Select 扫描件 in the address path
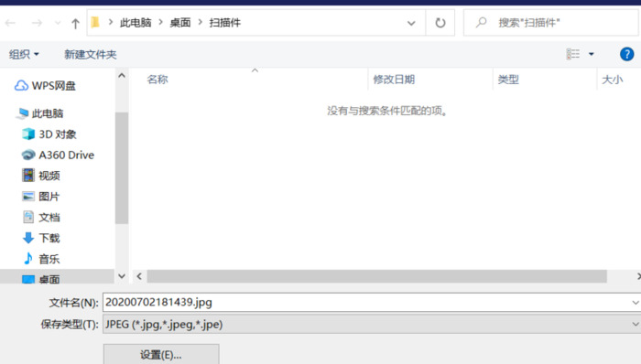 225,23
